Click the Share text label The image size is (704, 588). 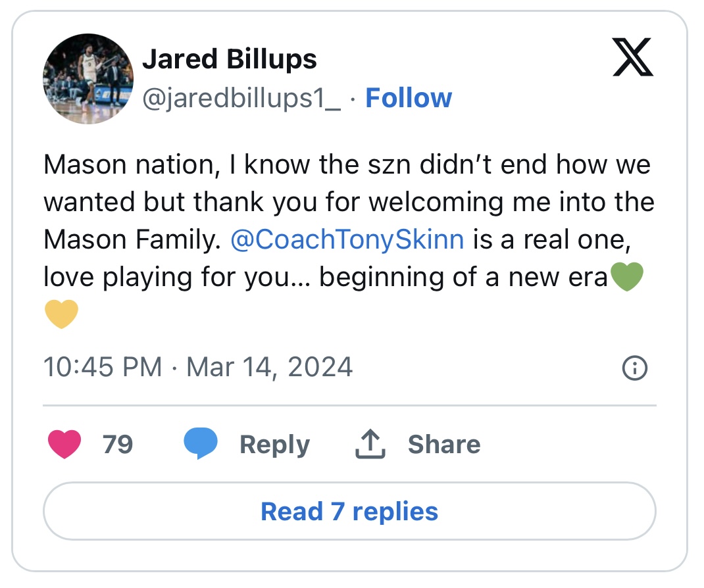444,445
